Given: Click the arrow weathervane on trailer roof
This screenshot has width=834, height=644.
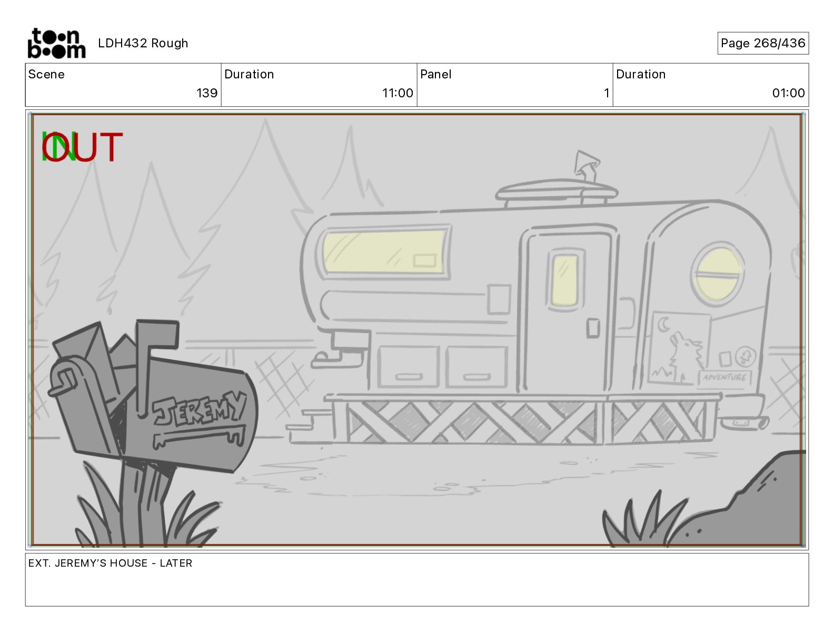Looking at the screenshot, I should point(587,166).
